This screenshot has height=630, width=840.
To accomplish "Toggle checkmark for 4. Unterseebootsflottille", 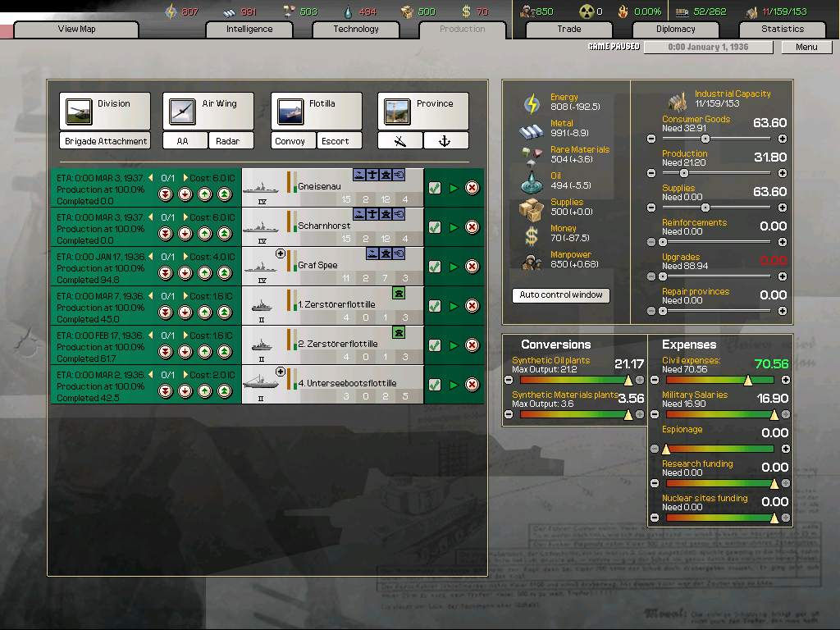I will (435, 385).
